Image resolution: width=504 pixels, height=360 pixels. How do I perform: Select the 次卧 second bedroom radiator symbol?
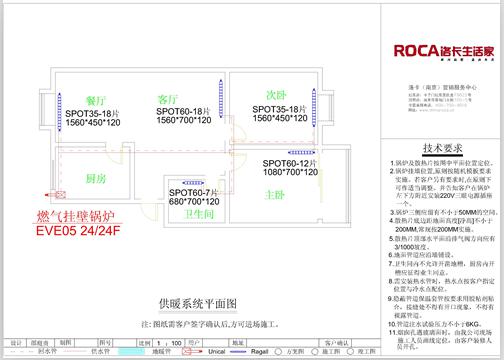[x=314, y=107]
